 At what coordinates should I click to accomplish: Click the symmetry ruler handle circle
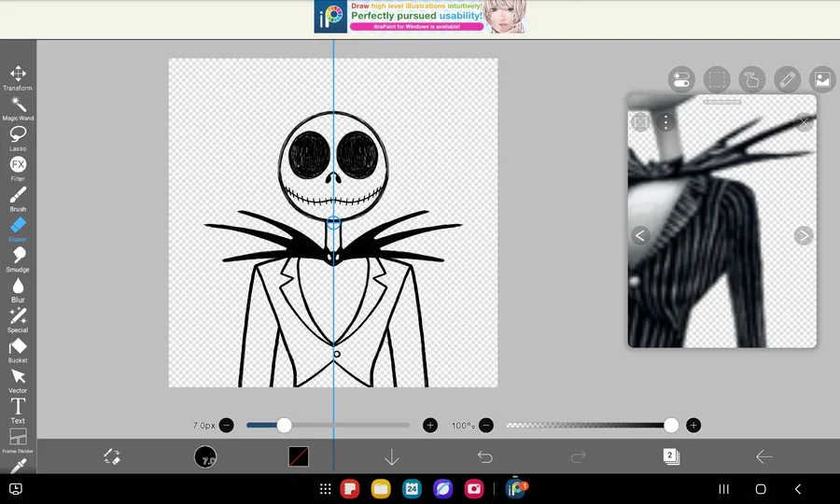click(333, 223)
